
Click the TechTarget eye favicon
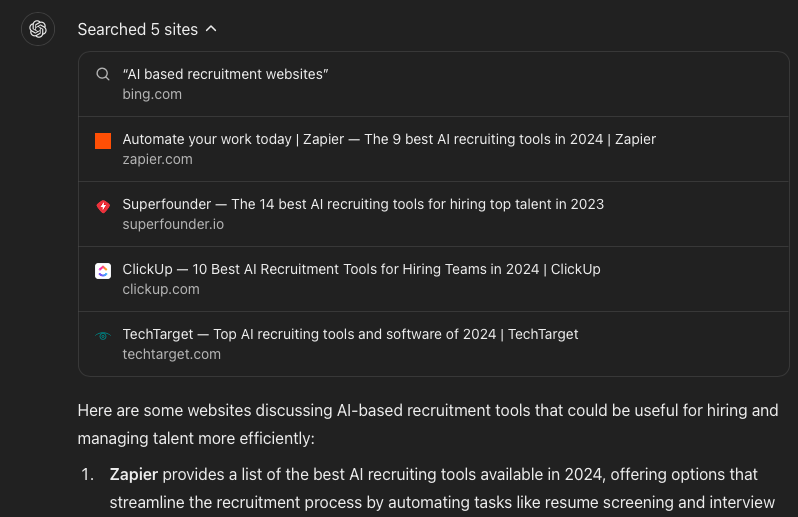[x=103, y=336]
